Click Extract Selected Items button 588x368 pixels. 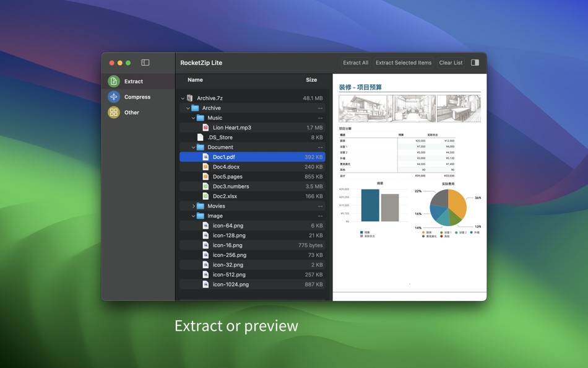(x=404, y=63)
